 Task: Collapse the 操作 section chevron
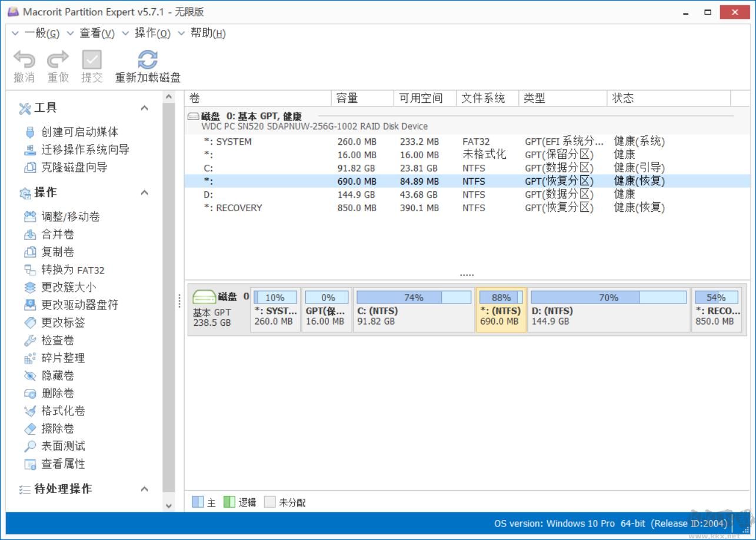click(x=144, y=192)
